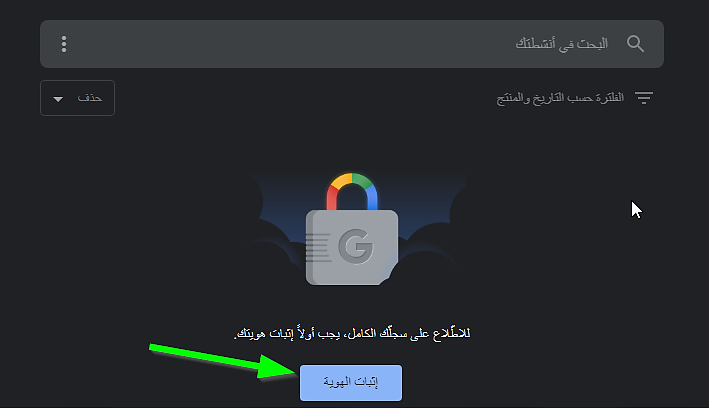Click the إثبات الهوية verify button
Screen dimensions: 709x408
(351, 383)
